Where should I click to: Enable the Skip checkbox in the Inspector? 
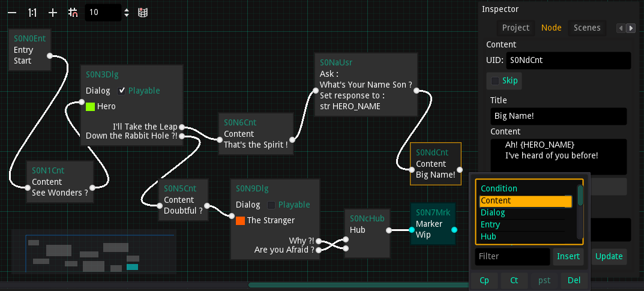(x=495, y=80)
